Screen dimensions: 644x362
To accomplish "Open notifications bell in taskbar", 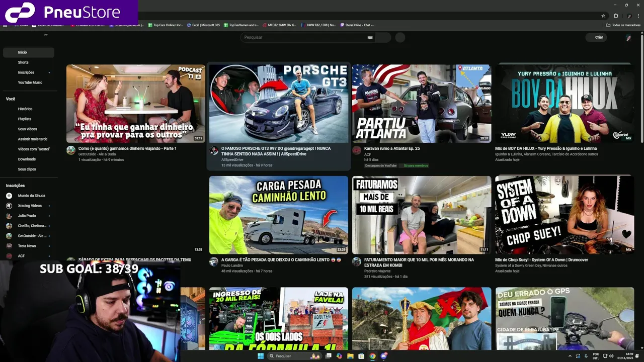I will point(637,356).
